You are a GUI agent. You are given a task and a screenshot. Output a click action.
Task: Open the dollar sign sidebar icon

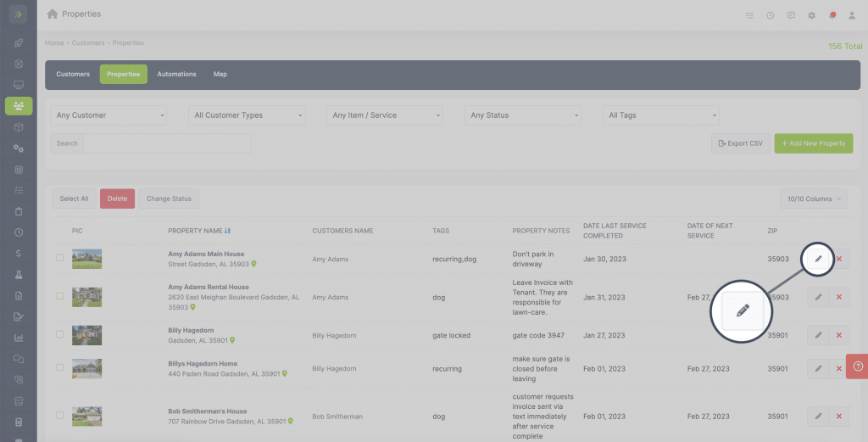coord(19,253)
